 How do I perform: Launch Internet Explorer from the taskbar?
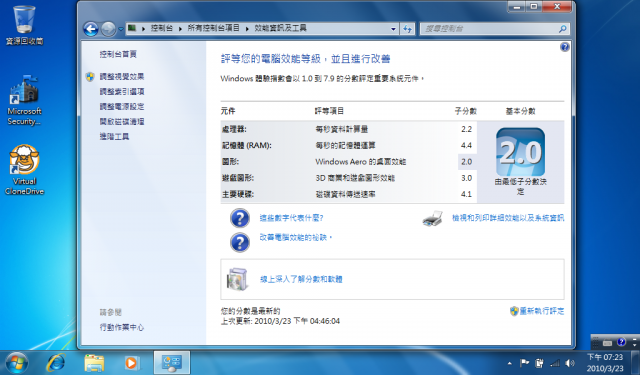(56, 362)
